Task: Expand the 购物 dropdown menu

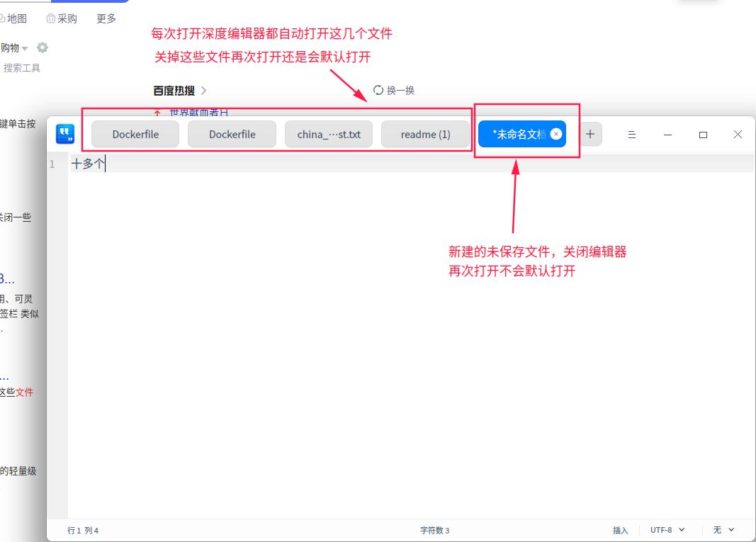Action: [x=26, y=47]
